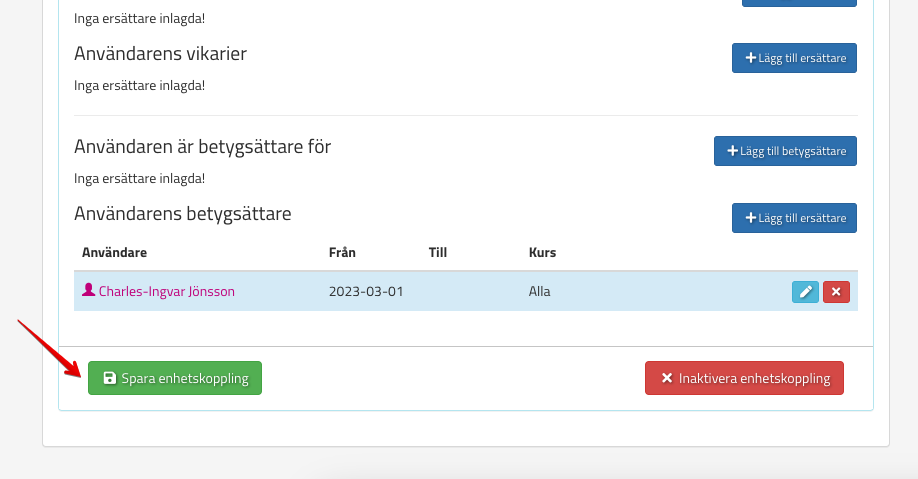The width and height of the screenshot is (918, 479).
Task: Click the Användare column header
Action: pyautogui.click(x=114, y=253)
